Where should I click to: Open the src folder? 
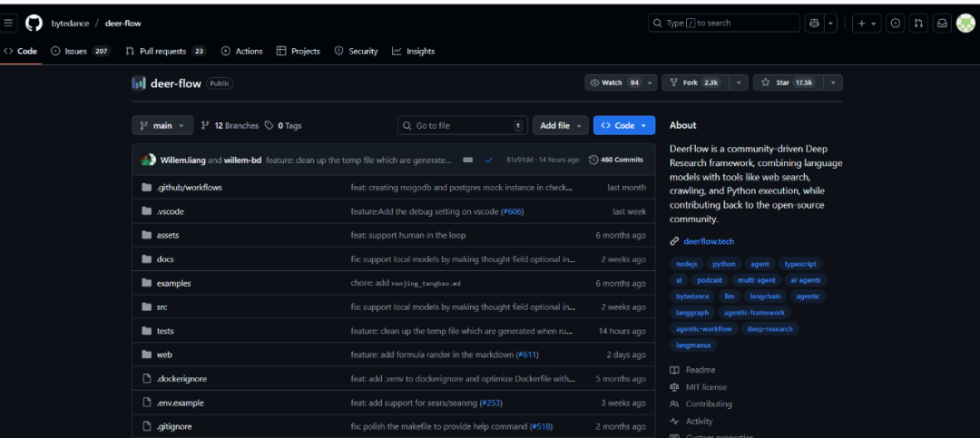pyautogui.click(x=162, y=307)
